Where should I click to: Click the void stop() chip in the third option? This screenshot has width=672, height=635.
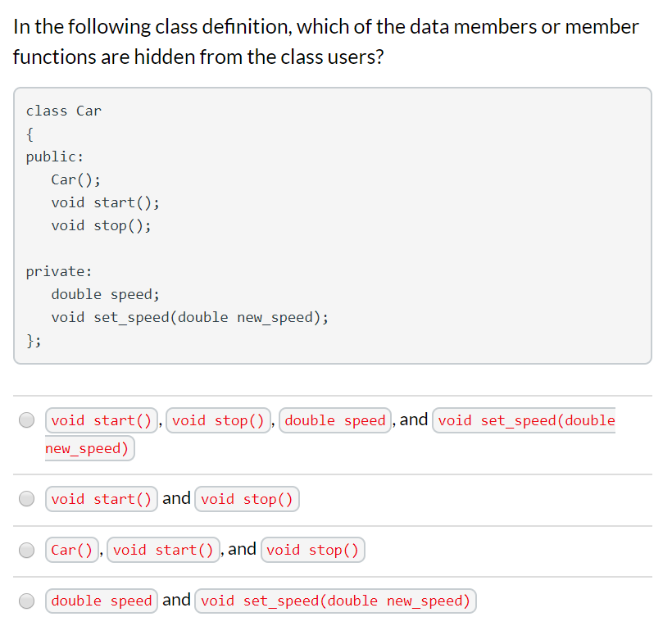[312, 550]
